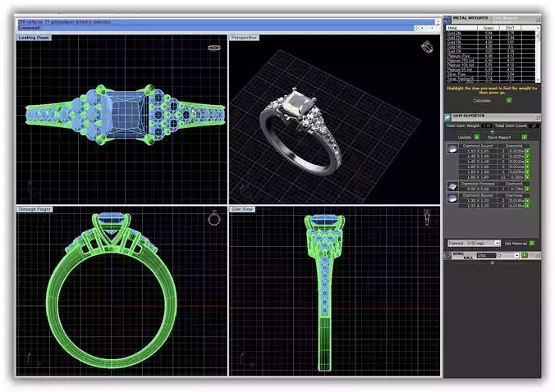
Task: Select the Silver Pure row
Action: pyautogui.click(x=490, y=75)
